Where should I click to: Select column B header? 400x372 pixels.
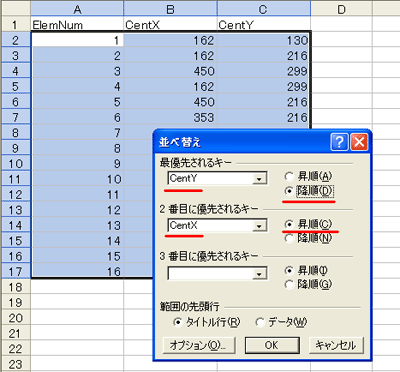[x=170, y=9]
